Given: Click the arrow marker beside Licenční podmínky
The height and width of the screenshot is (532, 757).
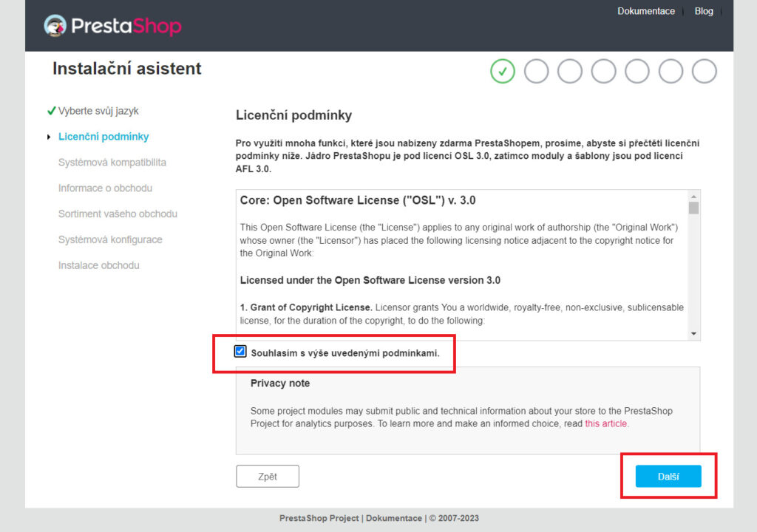Looking at the screenshot, I should pos(49,137).
